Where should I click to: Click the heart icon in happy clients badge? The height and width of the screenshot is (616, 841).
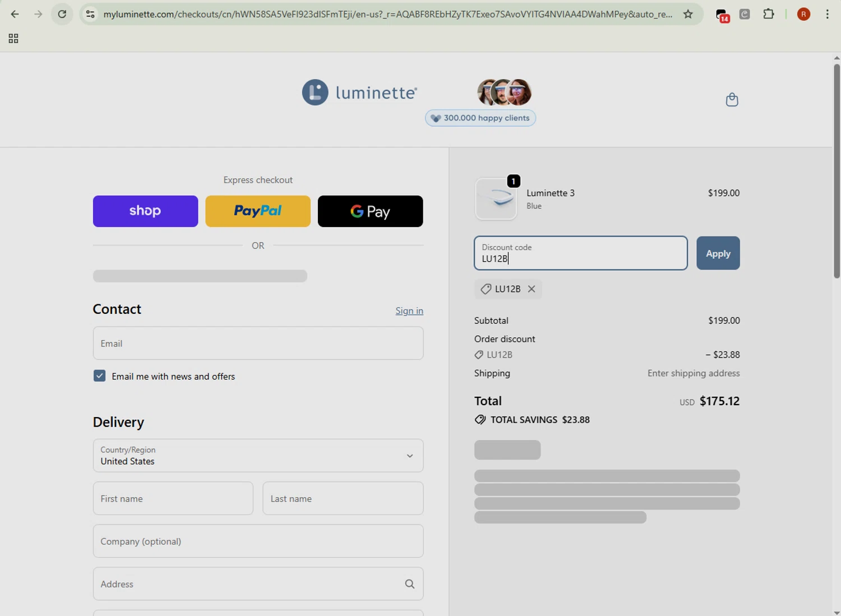tap(436, 118)
